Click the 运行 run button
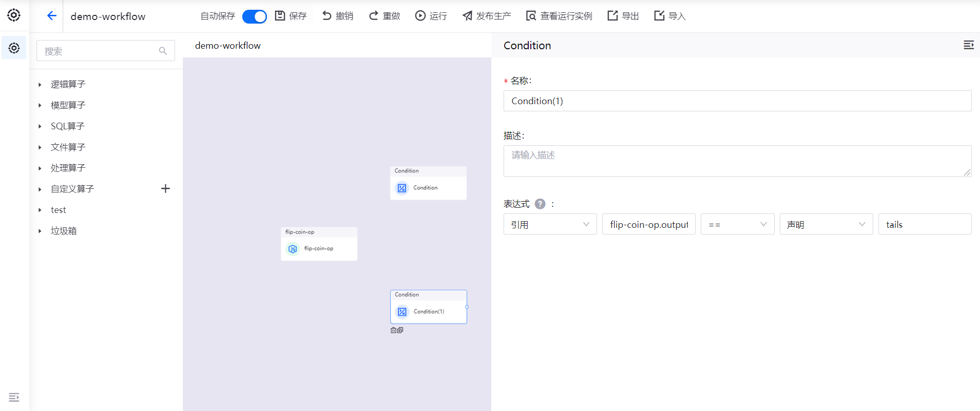This screenshot has height=411, width=980. [431, 16]
